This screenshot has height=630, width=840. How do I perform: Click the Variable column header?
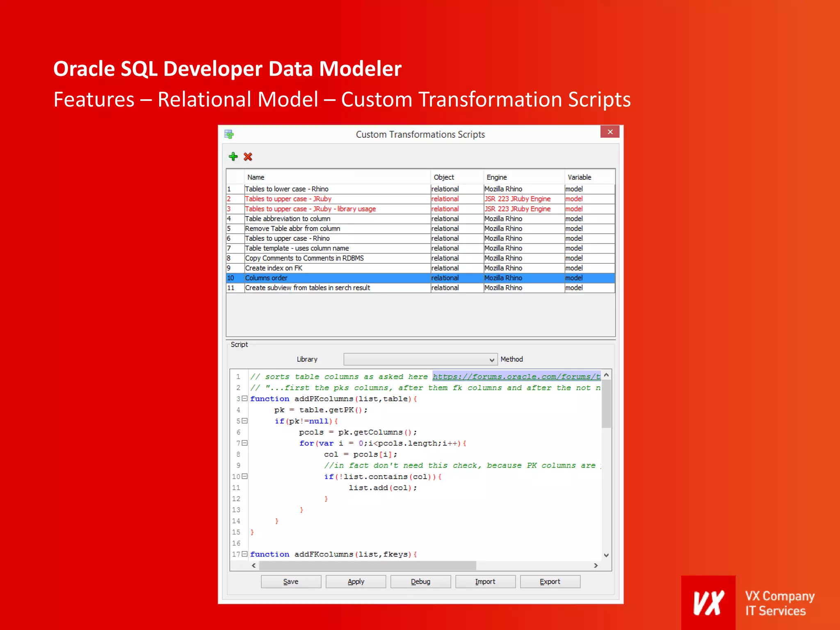pos(589,177)
